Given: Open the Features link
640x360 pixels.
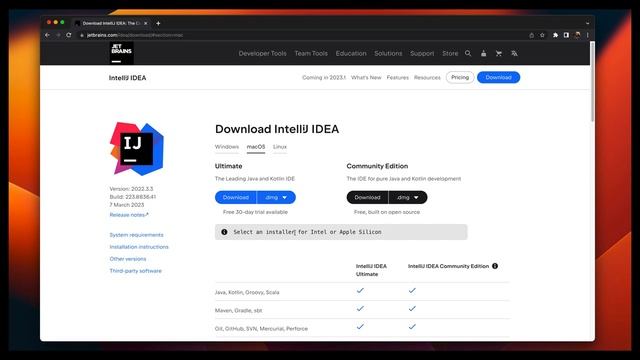Looking at the screenshot, I should (x=398, y=78).
